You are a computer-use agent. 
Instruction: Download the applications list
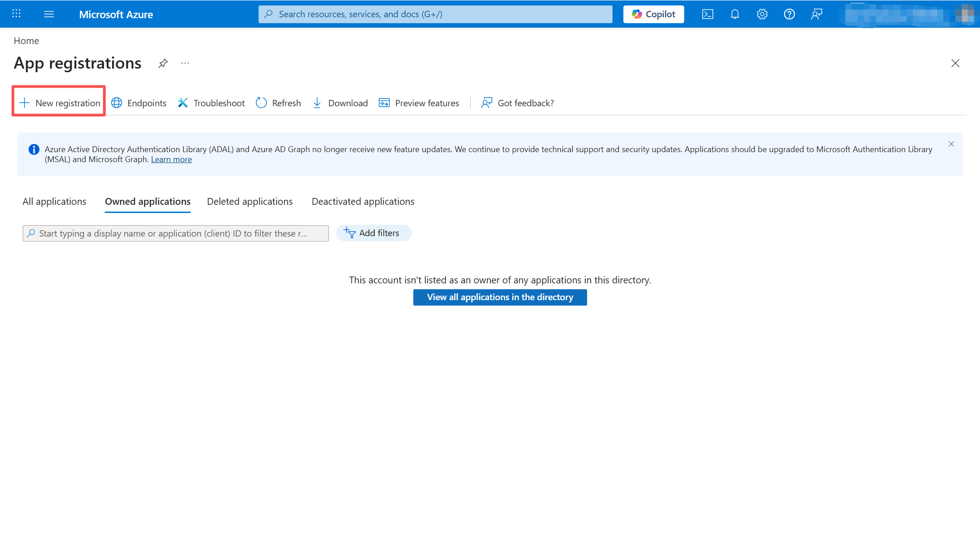[340, 103]
